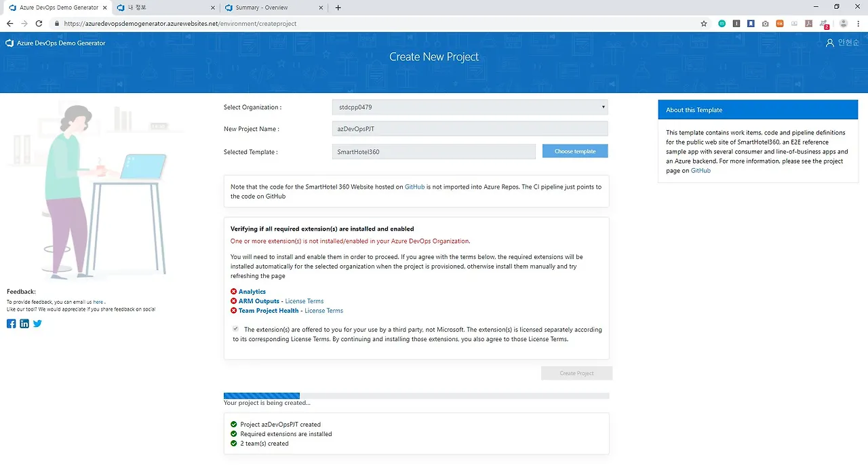Click the Create Project button
This screenshot has width=868, height=470.
[x=576, y=373]
